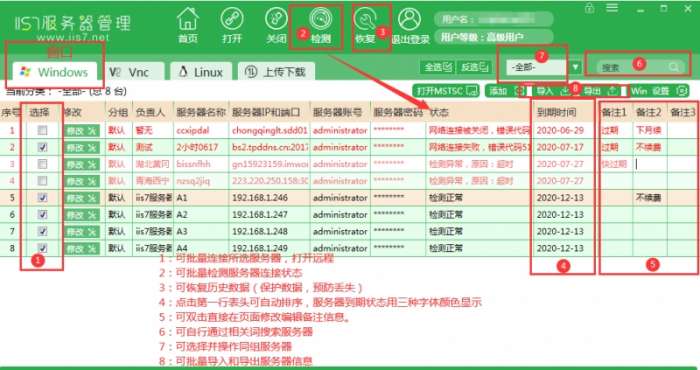Click the 关闭 broken-link icon
700x370 pixels.
[276, 19]
